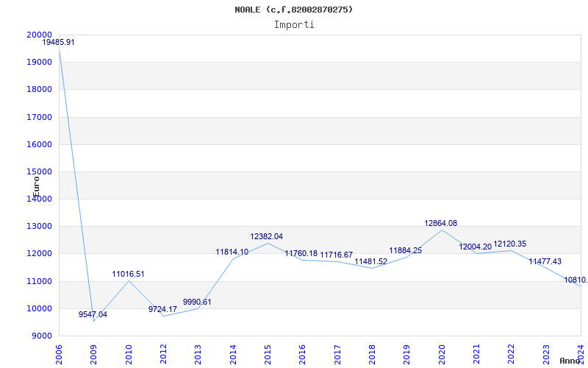Click the 13000 y-axis tick label
Screen dimensions: 588x368
tap(40, 227)
